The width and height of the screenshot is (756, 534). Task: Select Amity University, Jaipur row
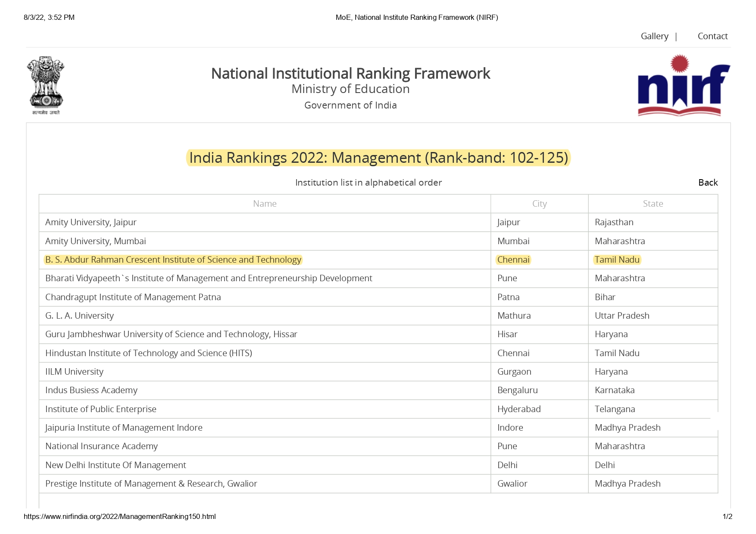point(91,222)
